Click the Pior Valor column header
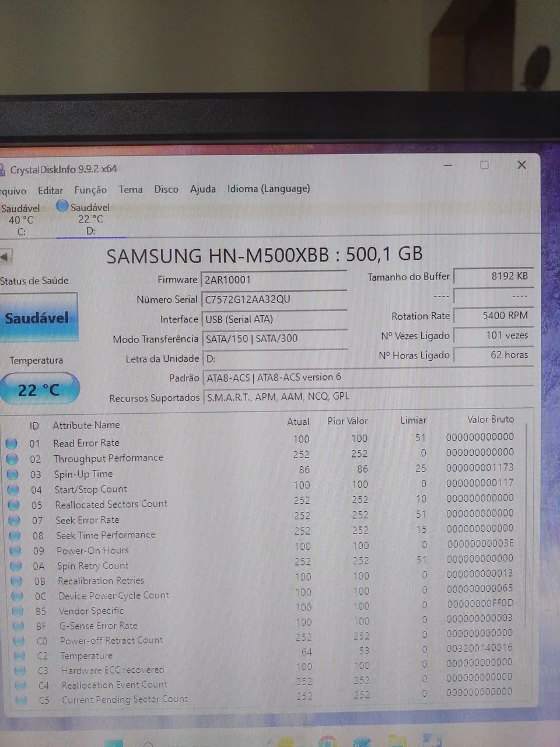This screenshot has height=747, width=560. click(x=348, y=421)
